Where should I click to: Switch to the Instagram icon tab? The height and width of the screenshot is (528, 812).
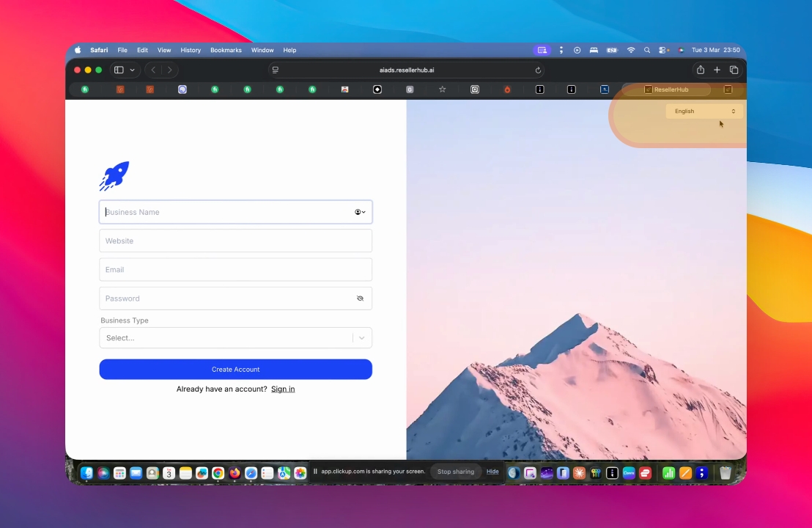pos(475,89)
